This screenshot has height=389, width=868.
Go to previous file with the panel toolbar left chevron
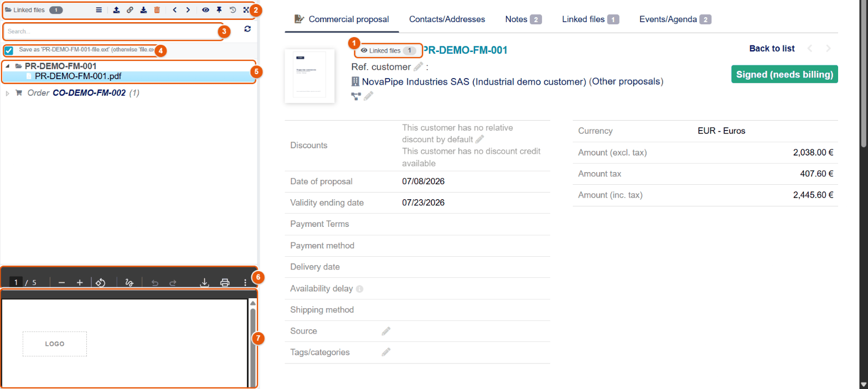[174, 10]
